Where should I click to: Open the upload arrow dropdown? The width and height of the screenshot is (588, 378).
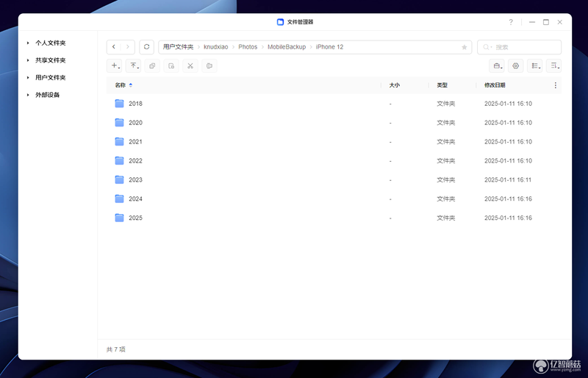(x=133, y=65)
